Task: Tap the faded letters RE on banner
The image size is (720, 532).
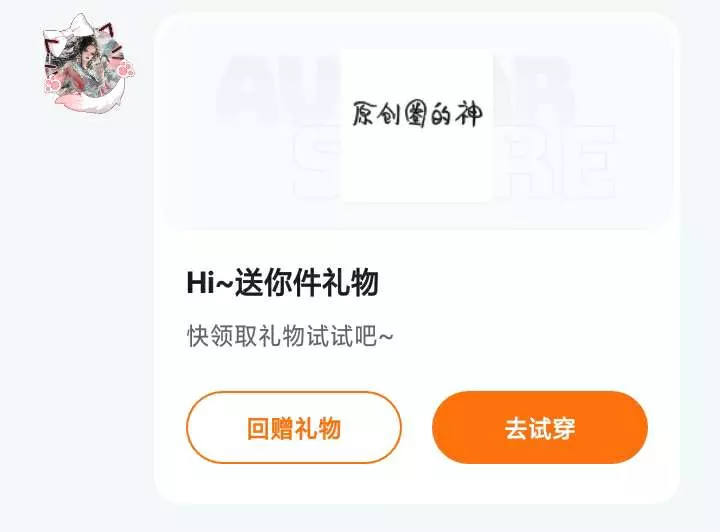Action: (x=556, y=161)
